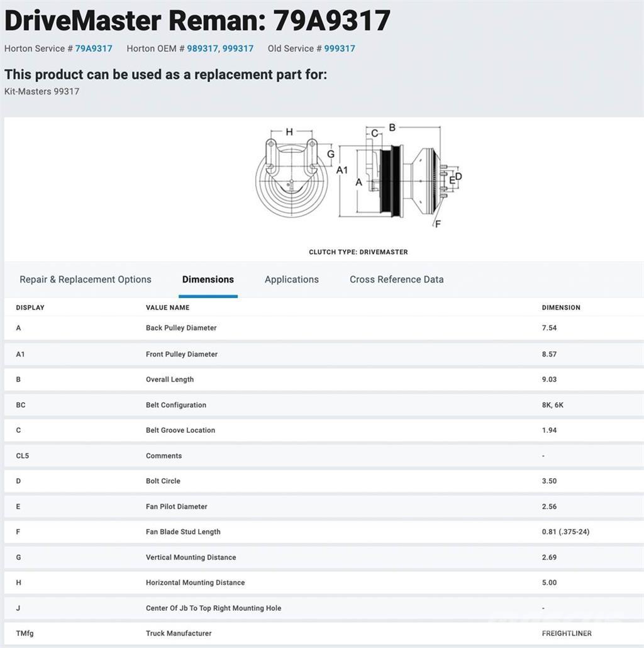
Task: Select the Dimensions tab
Action: pos(208,279)
